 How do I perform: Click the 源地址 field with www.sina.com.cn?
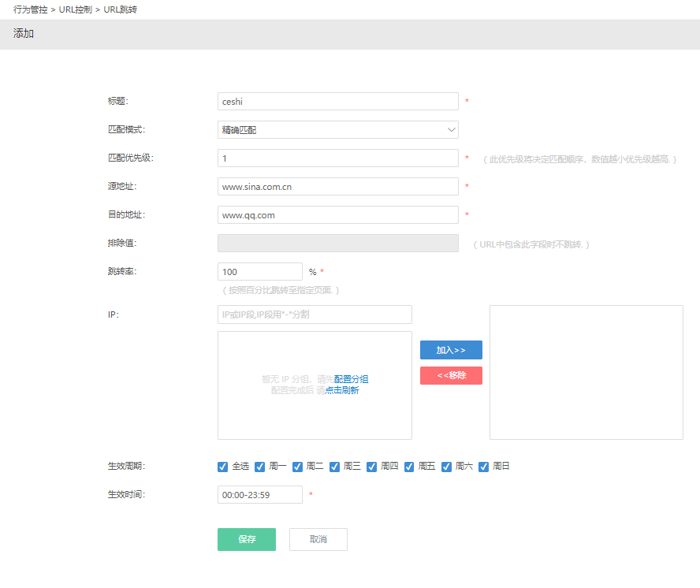point(337,187)
